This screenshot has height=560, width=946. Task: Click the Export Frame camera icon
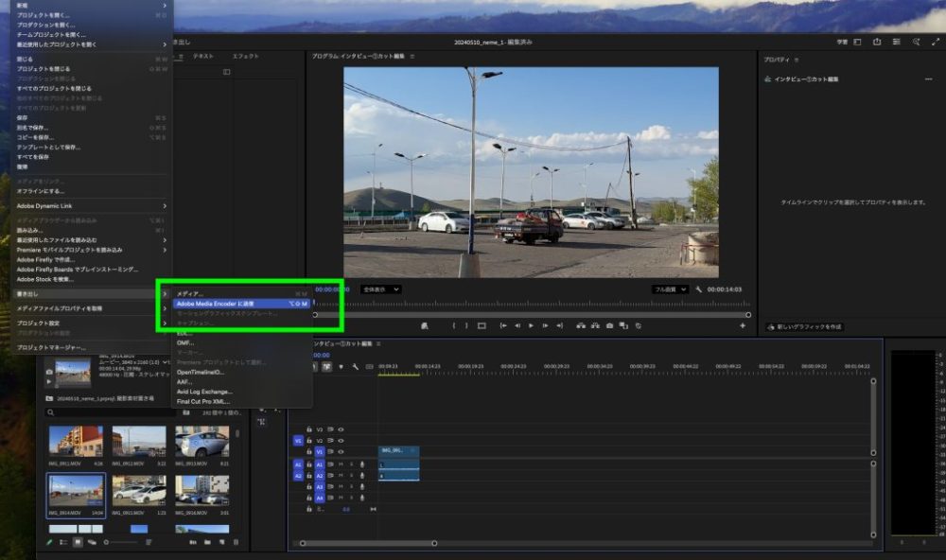(x=609, y=325)
